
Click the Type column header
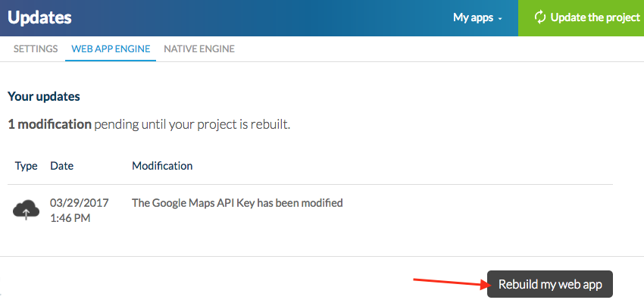pyautogui.click(x=26, y=165)
